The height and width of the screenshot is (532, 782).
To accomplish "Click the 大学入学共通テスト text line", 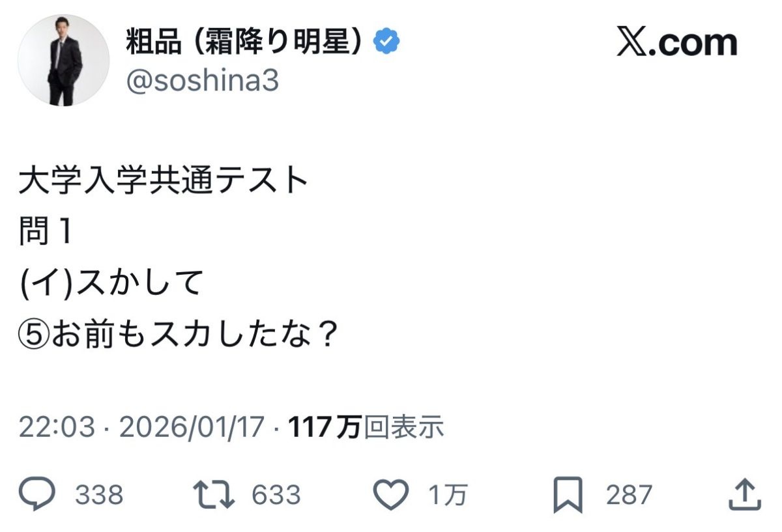I will [163, 182].
